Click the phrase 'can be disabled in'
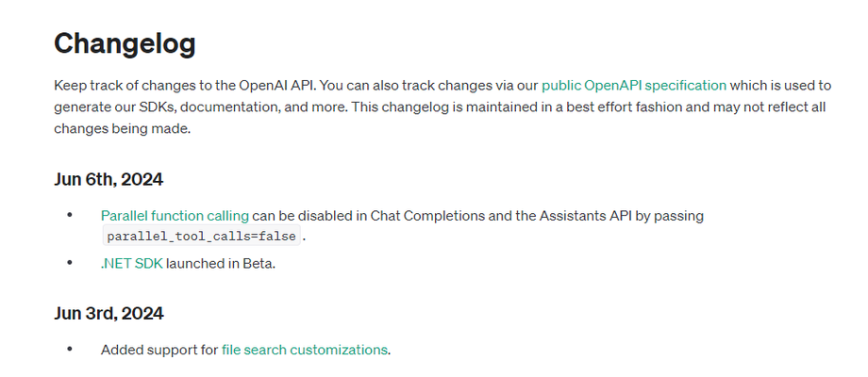 [309, 216]
